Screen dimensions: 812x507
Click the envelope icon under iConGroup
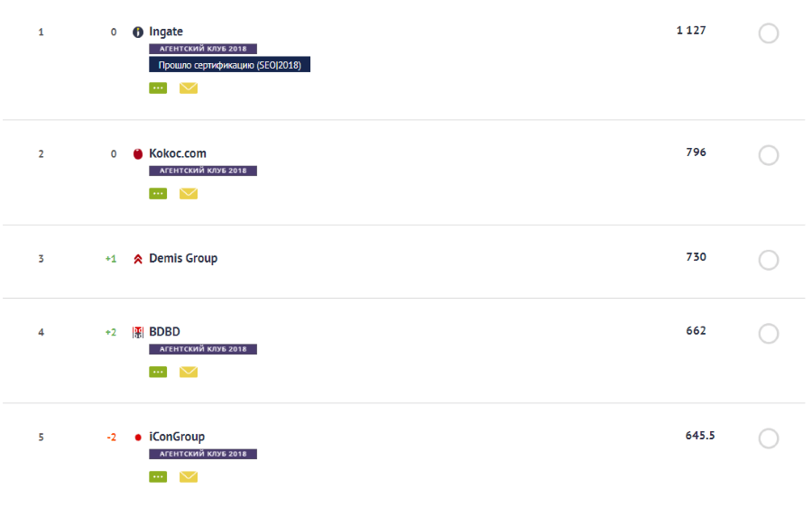point(188,477)
